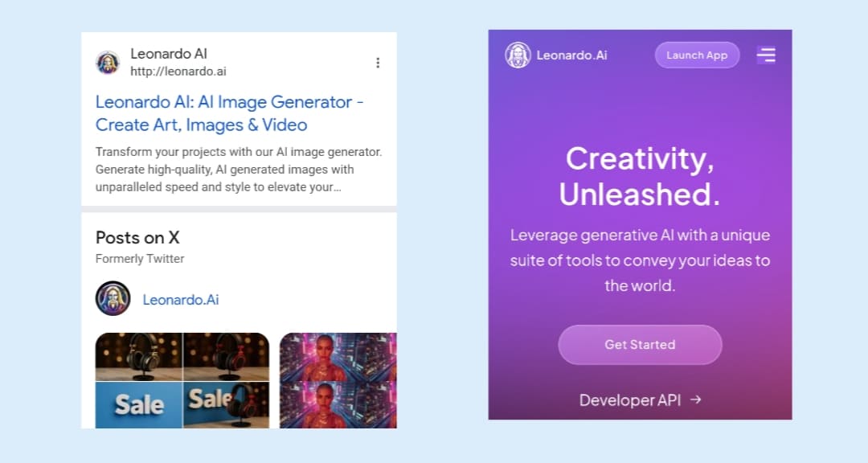Select the top-right headphones post image
Screen dimensions: 868x463
(x=226, y=356)
